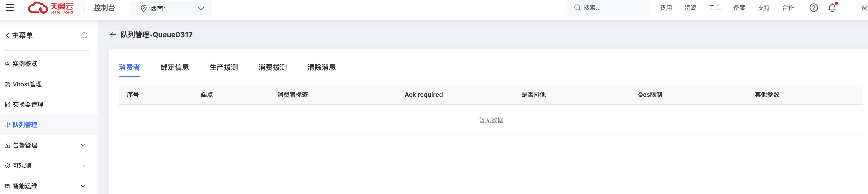Select the 实例概览 sidebar icon
Viewport: 868px width, 194px height.
(x=7, y=64)
